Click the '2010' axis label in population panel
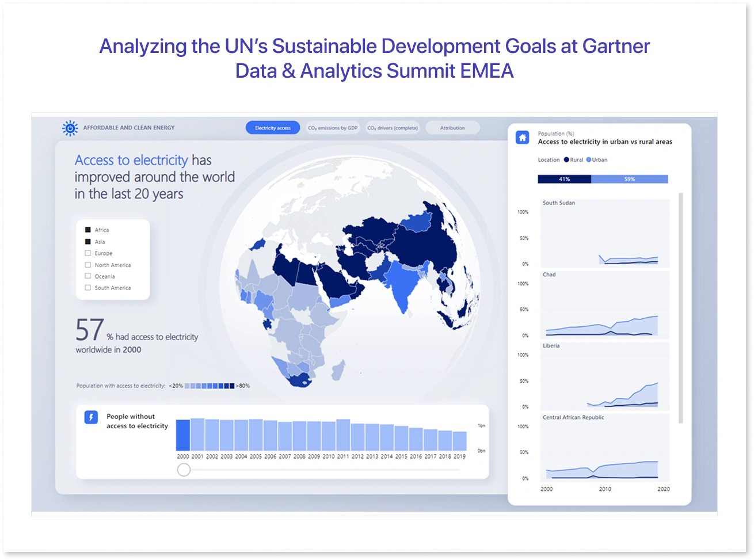Image resolution: width=754 pixels, height=560 pixels. tap(605, 489)
